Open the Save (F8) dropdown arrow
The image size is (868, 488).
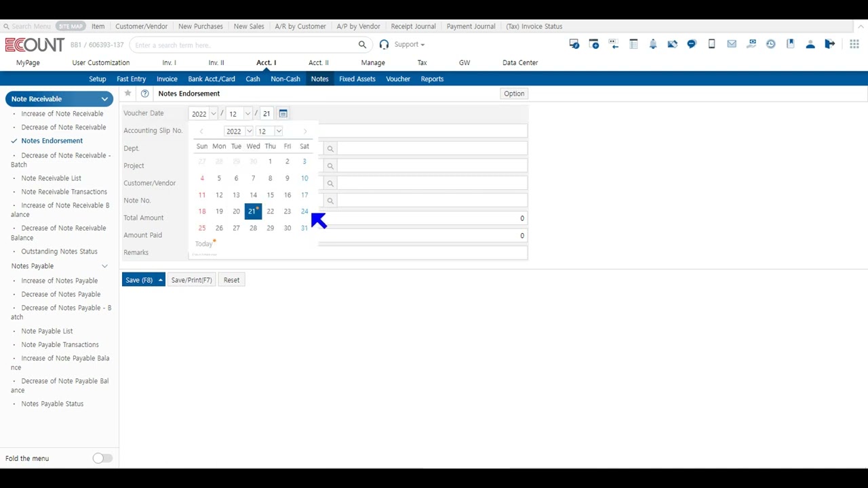tap(161, 280)
